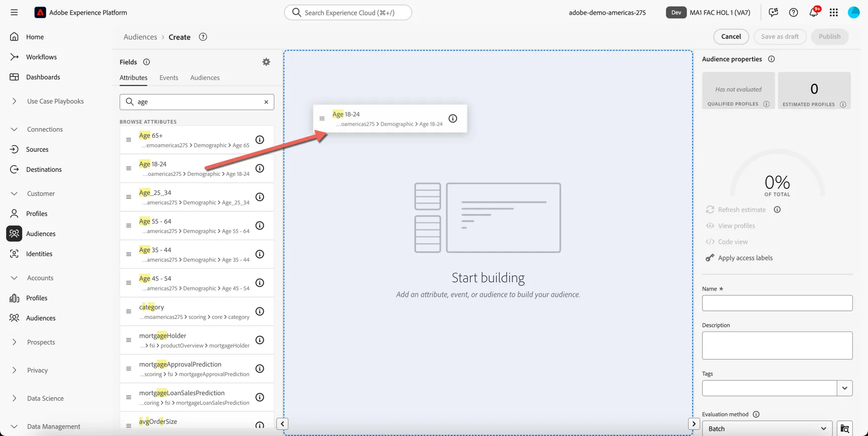Switch to the Audiences fields tab
This screenshot has height=436, width=868.
click(205, 77)
